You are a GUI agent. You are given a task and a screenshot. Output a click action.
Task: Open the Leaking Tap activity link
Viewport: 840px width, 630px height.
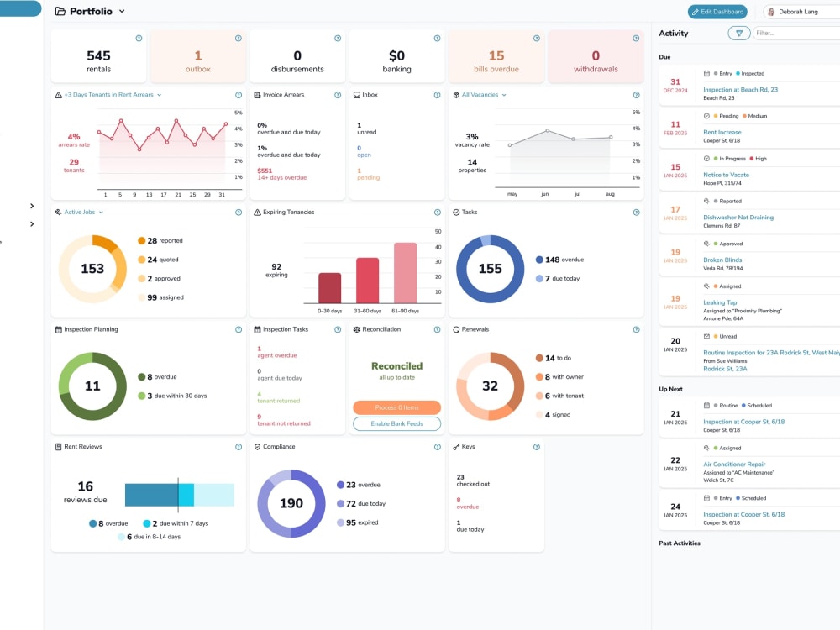coord(720,302)
